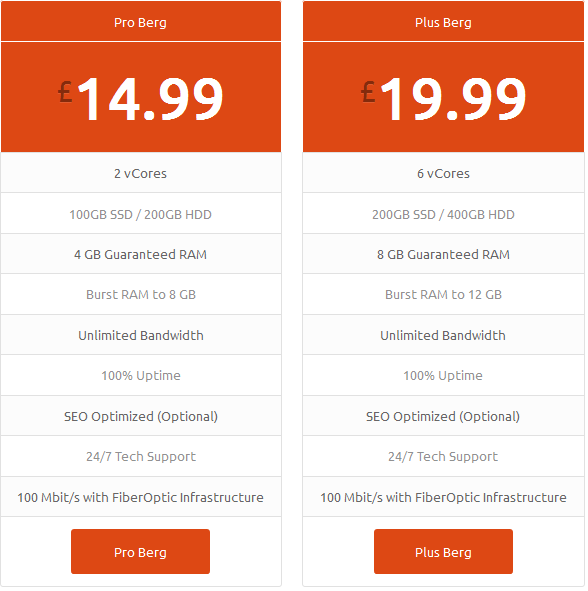Click Unlimited Bandwidth in Pro Berg column
Image resolution: width=588 pixels, height=591 pixels.
[x=141, y=335]
